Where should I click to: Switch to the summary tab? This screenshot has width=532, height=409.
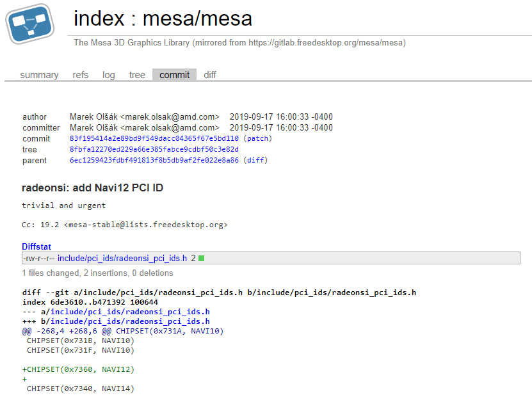click(x=39, y=75)
